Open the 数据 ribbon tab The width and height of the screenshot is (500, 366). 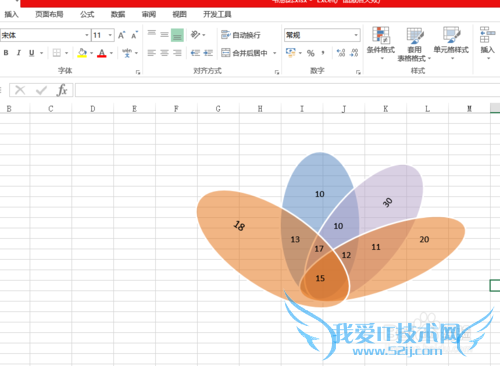point(118,14)
